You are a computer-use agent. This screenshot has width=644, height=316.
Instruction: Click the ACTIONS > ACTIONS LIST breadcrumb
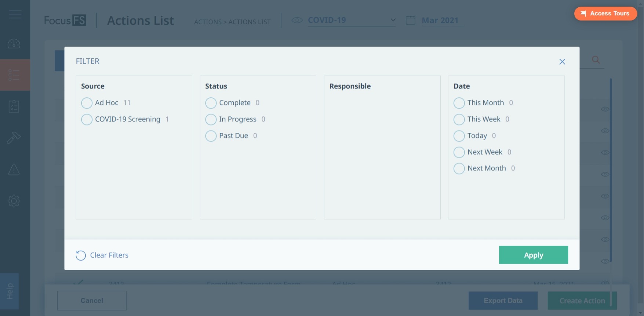click(232, 22)
